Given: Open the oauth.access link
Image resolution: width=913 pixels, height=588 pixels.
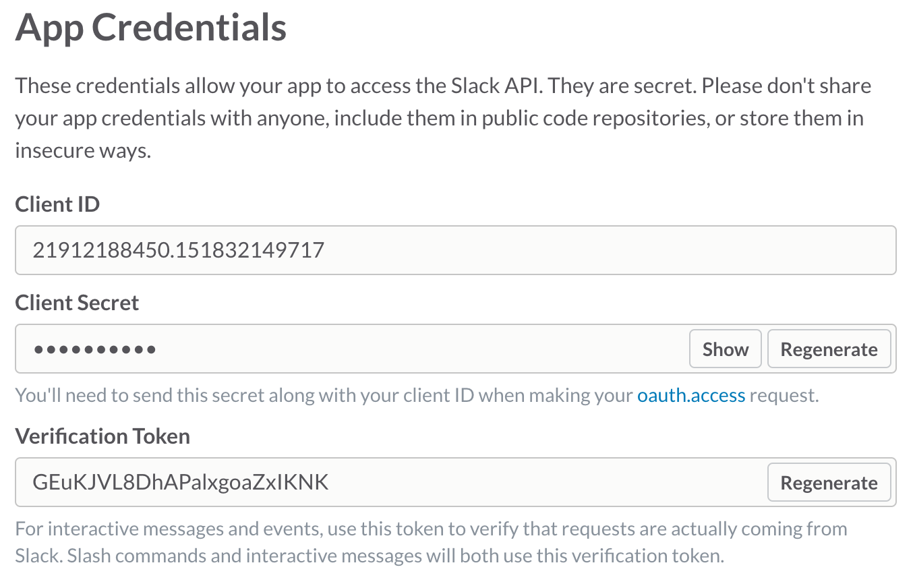Looking at the screenshot, I should (x=691, y=395).
